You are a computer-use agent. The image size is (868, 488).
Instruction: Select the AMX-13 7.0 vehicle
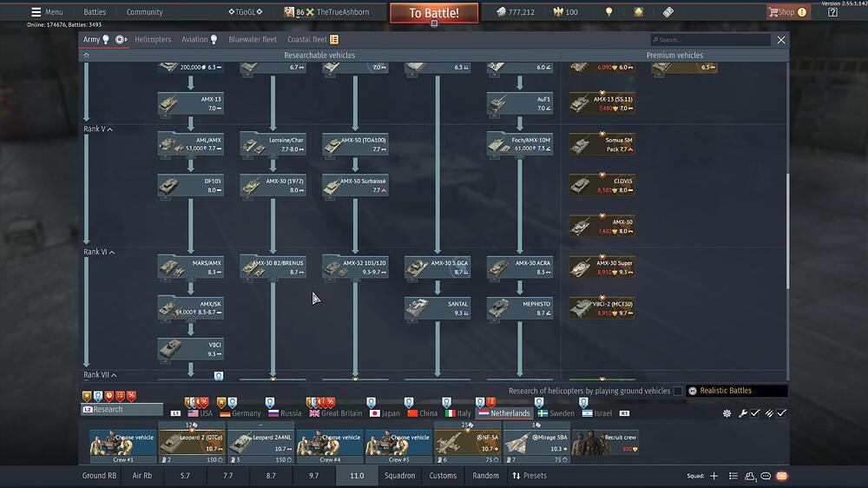click(x=190, y=103)
